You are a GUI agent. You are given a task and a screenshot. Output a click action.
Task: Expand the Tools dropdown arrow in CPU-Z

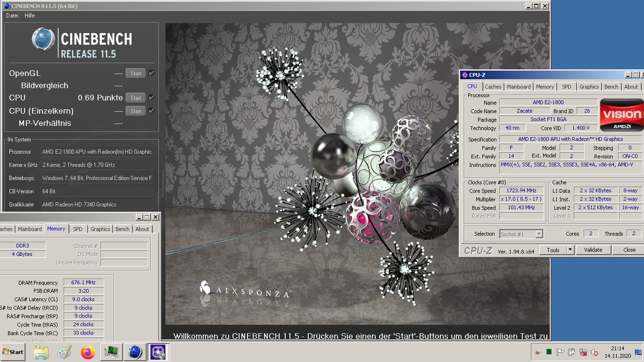[570, 250]
